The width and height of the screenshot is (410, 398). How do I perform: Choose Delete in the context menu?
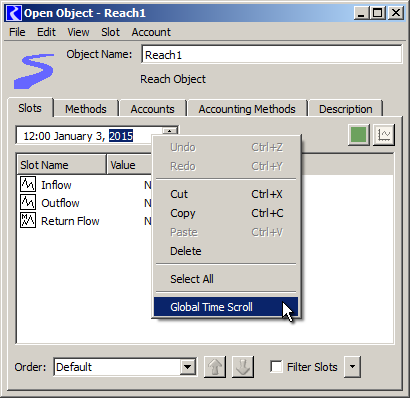pos(226,251)
